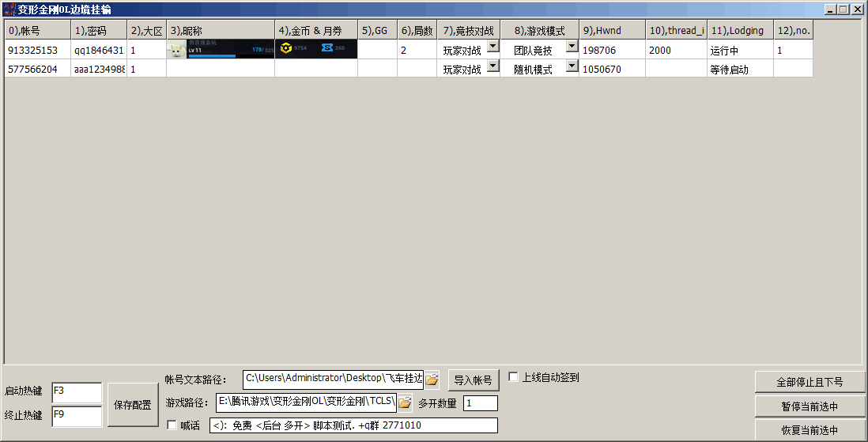
Task: Click the 帐号文本路径 input field
Action: click(x=334, y=380)
